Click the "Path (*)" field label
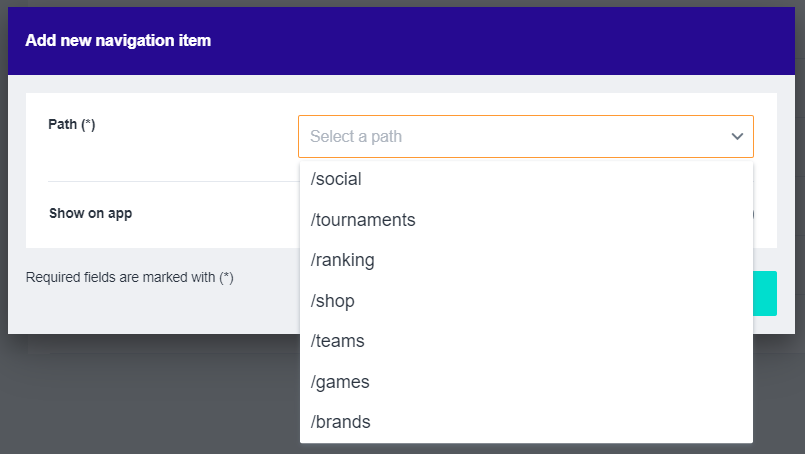The width and height of the screenshot is (805, 454). point(72,125)
